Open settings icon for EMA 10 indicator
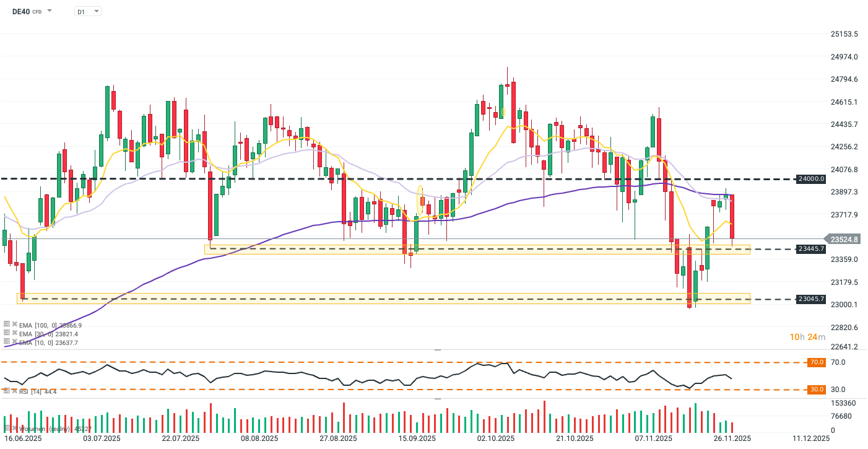The height and width of the screenshot is (449, 868). coord(7,342)
